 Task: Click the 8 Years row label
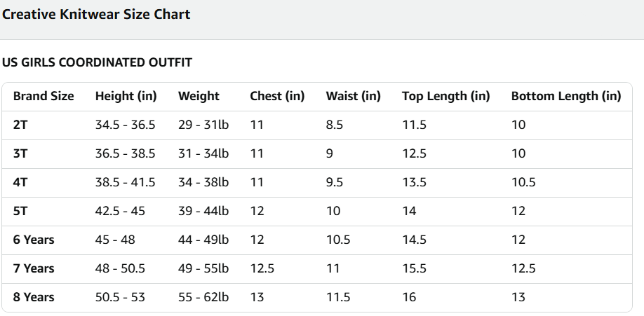pos(34,297)
